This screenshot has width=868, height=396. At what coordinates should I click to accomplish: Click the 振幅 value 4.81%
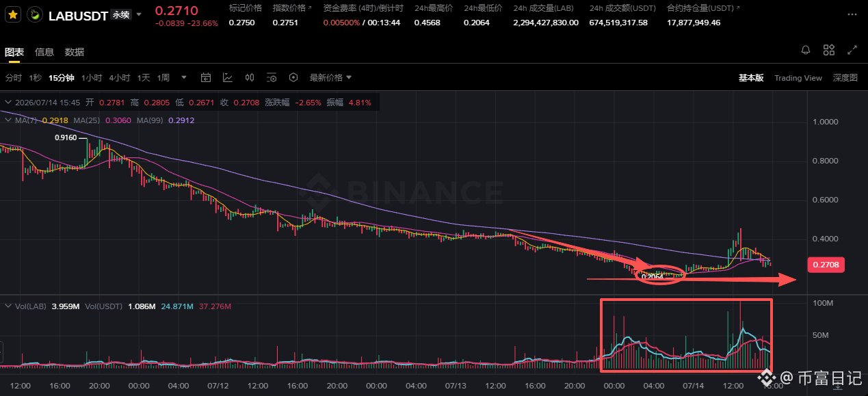[360, 103]
